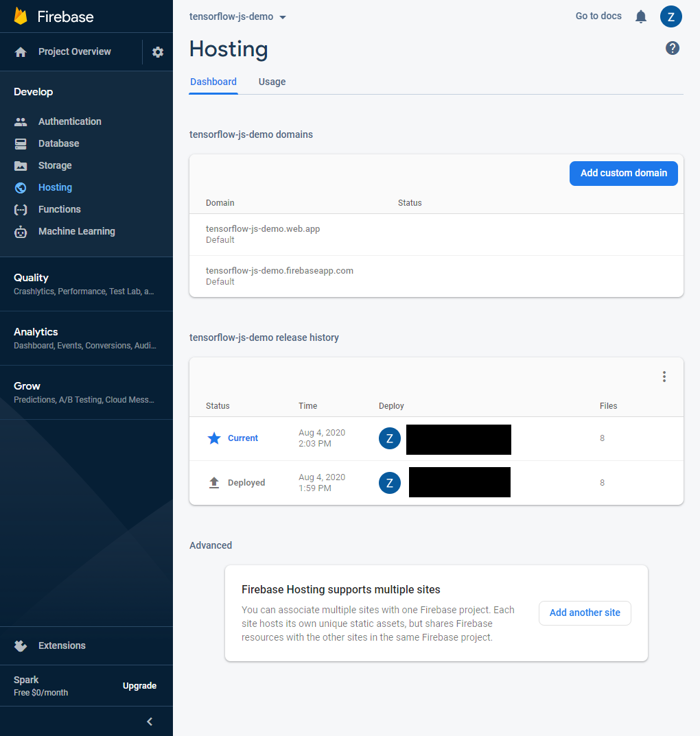
Task: Open the tensorflow-js-demo project dropdown
Action: pos(237,16)
